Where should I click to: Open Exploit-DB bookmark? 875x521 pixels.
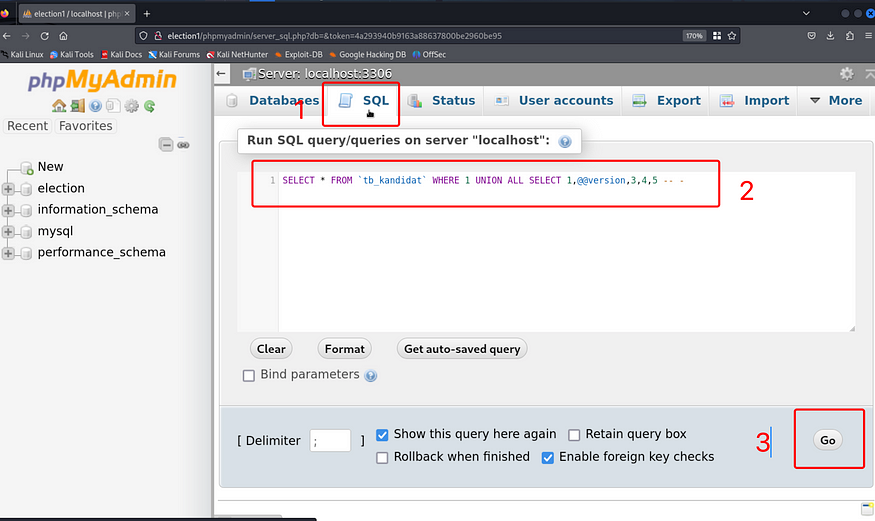[x=299, y=55]
